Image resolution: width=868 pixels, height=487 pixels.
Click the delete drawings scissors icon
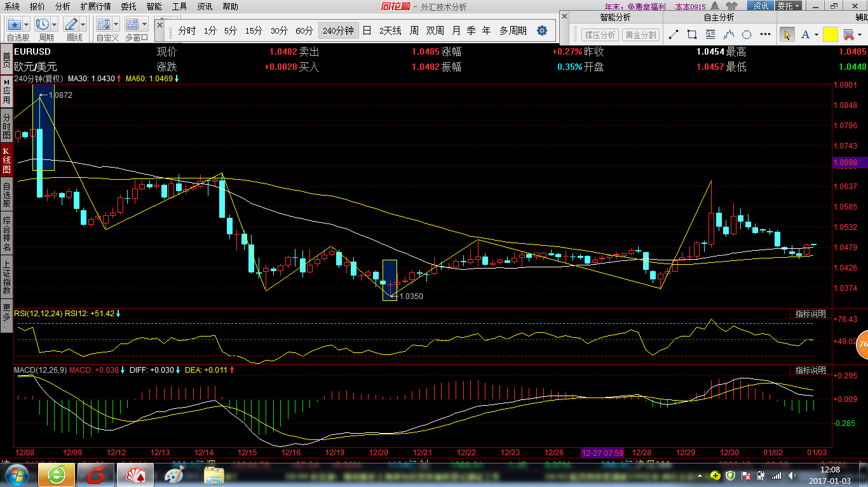pyautogui.click(x=848, y=34)
